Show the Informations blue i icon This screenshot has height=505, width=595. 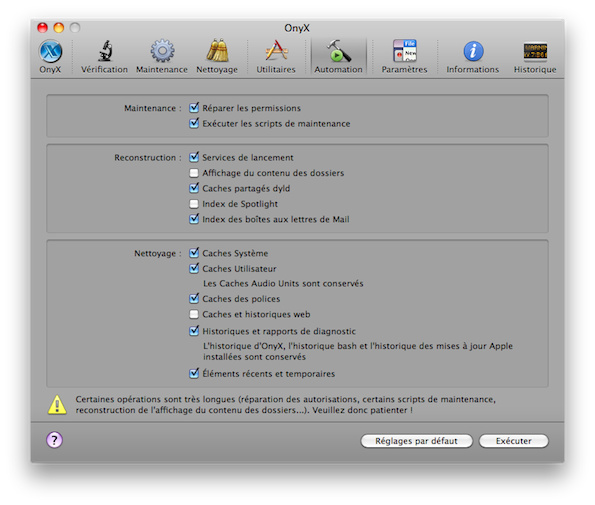(x=473, y=51)
